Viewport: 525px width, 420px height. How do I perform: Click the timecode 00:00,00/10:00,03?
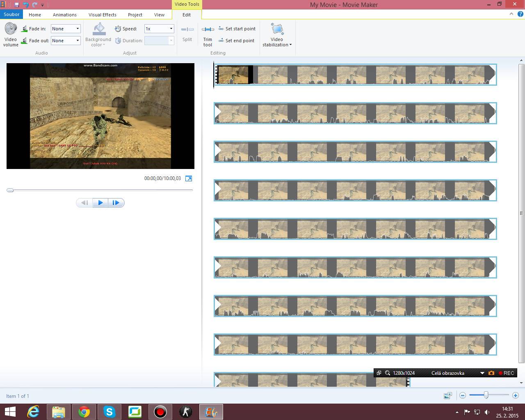162,178
